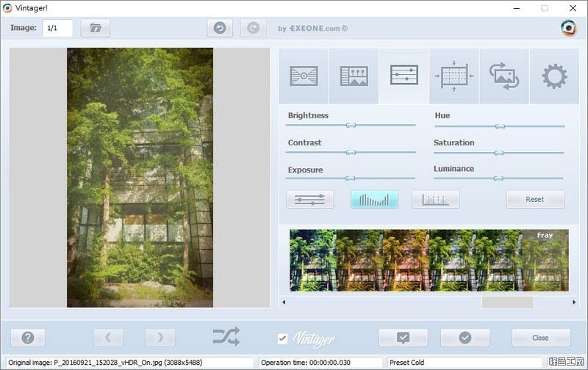Screen dimensions: 588x370
Task: Choose the Fray preset thumbnail
Action: click(545, 261)
